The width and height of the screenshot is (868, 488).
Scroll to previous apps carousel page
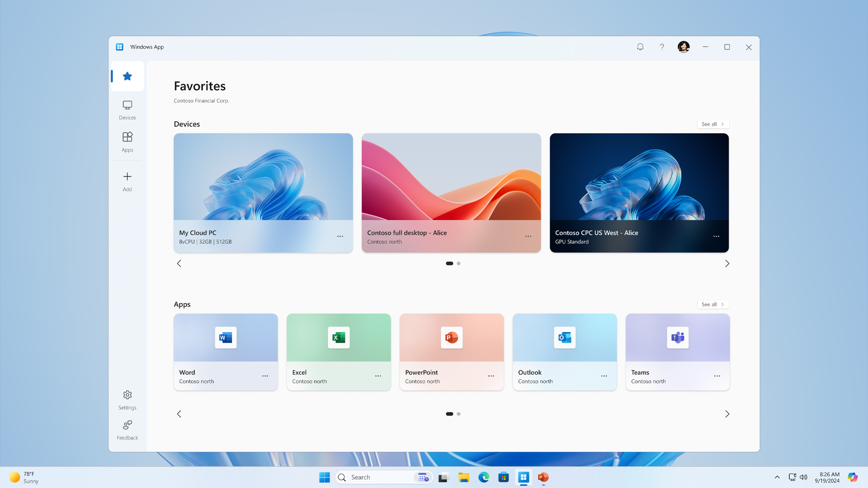(179, 413)
